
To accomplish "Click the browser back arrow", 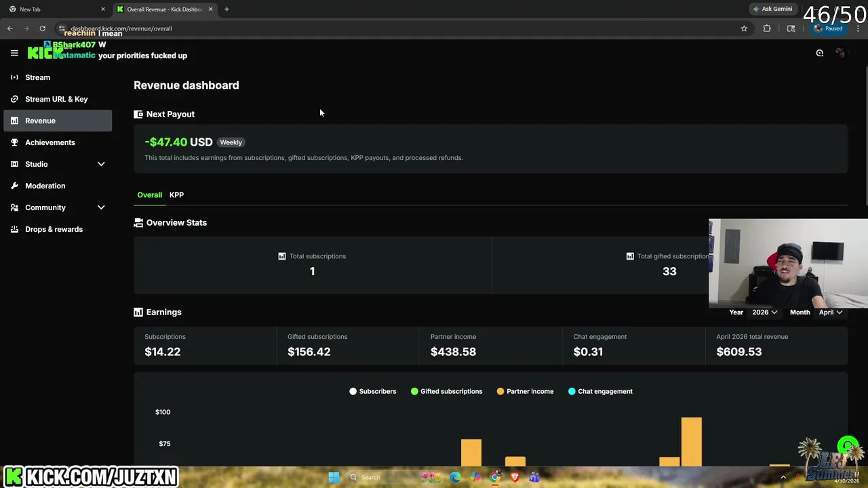I will pos(9,28).
